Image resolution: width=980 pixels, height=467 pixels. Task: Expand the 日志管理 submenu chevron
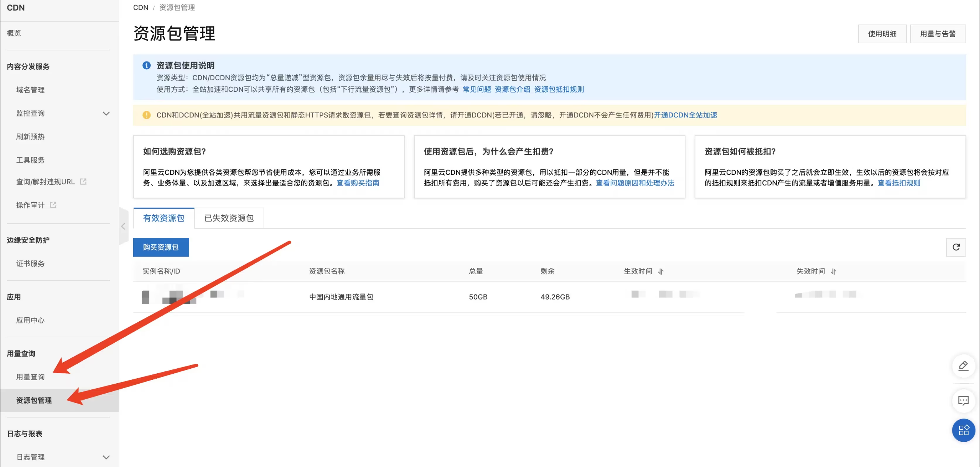pyautogui.click(x=106, y=457)
